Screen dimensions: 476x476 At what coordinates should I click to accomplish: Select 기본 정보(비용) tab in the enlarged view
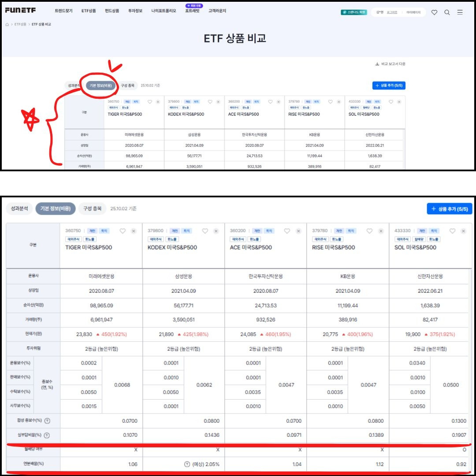[56, 208]
